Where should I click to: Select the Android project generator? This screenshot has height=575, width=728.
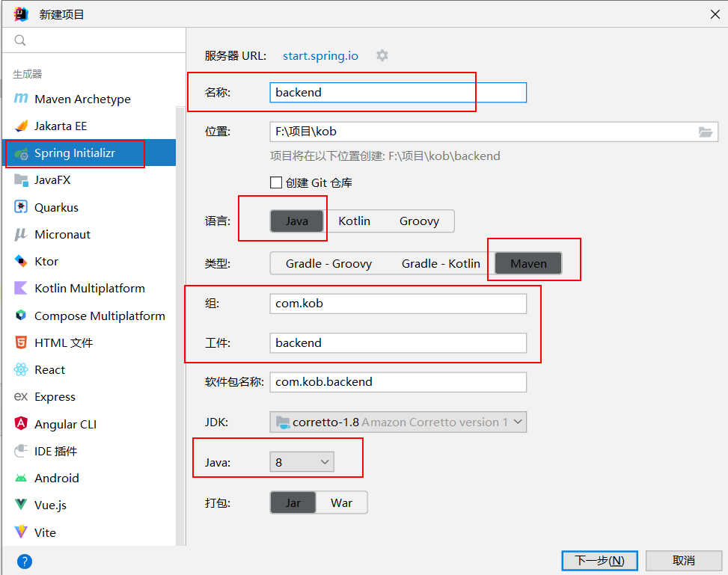(x=56, y=478)
